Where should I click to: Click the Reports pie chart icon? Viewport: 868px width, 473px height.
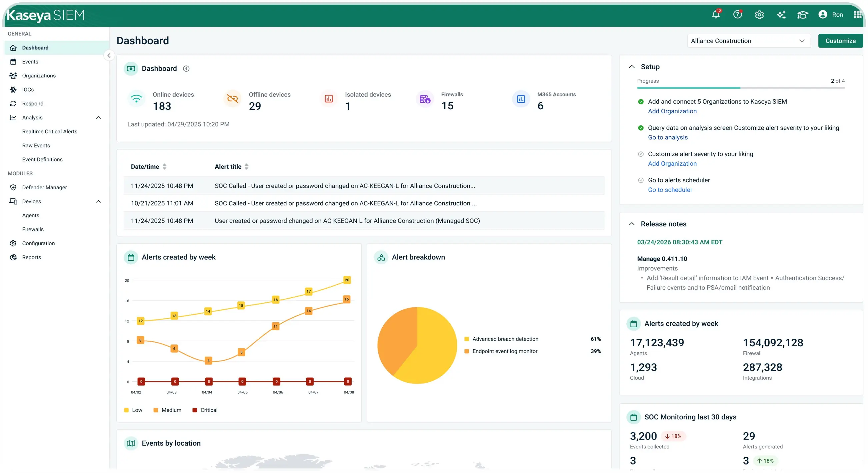pyautogui.click(x=13, y=257)
